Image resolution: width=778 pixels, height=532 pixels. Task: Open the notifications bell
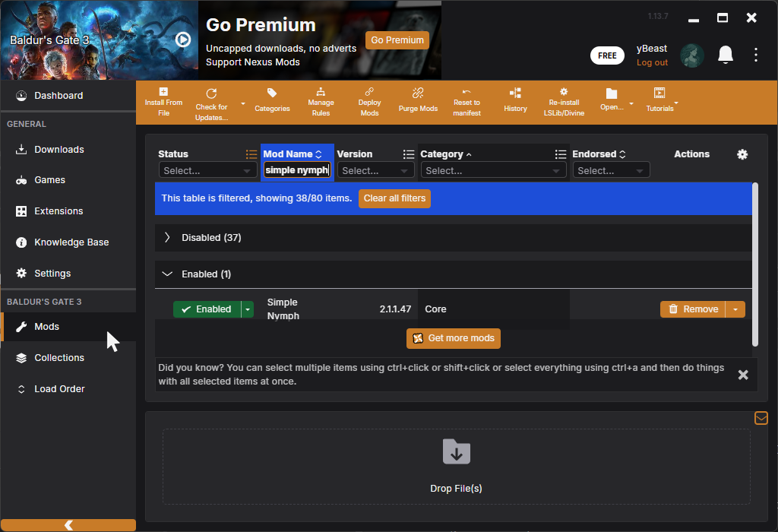(726, 55)
